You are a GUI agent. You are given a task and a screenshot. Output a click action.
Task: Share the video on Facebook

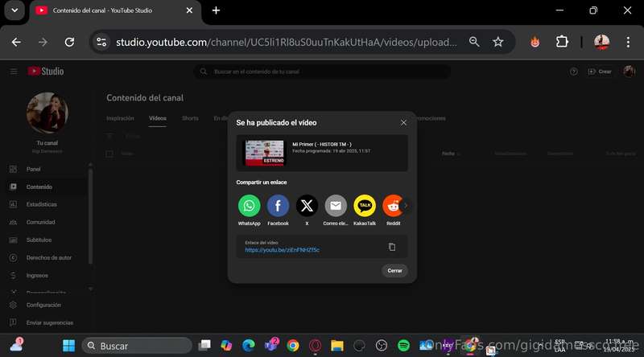[278, 206]
